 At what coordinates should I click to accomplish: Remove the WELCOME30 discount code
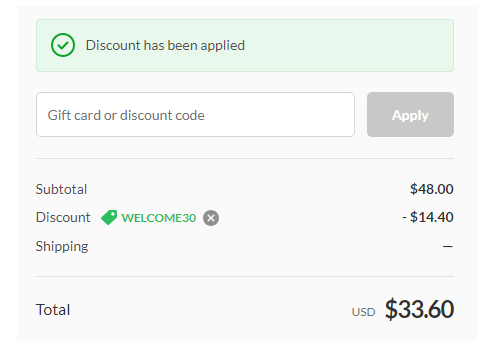pos(211,218)
